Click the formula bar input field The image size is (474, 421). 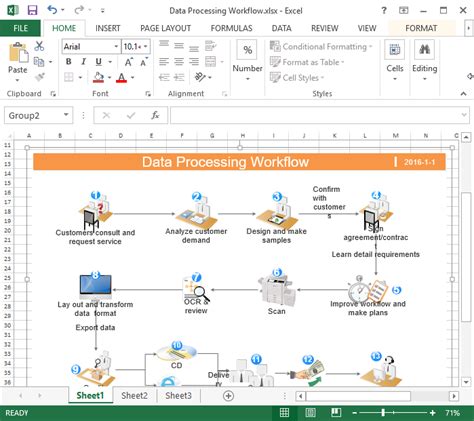[x=320, y=115]
